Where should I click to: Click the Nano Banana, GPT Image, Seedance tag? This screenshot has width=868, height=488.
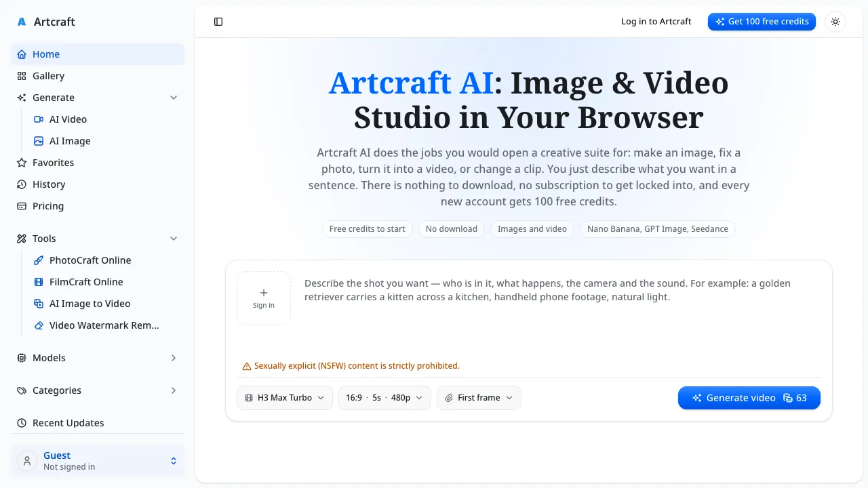coord(658,229)
